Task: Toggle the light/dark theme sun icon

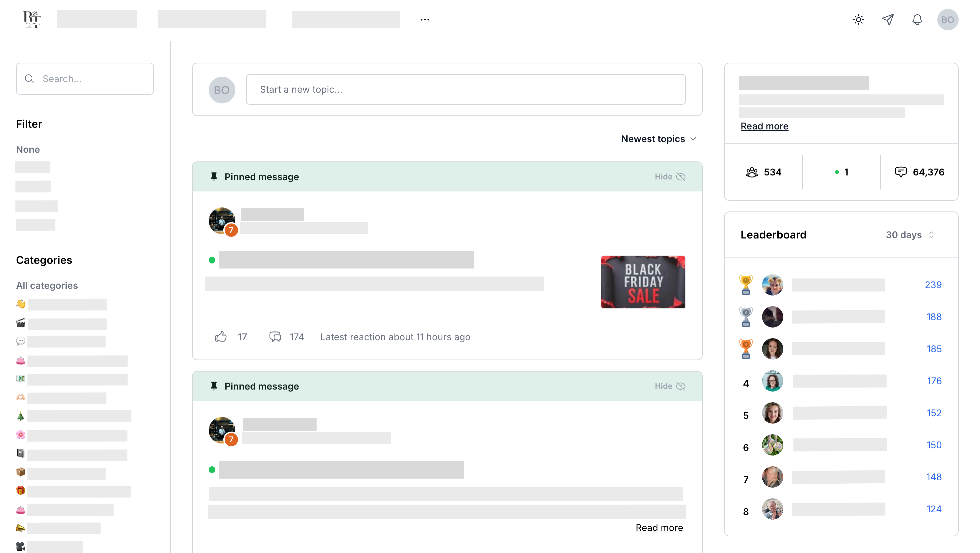Action: coord(858,20)
